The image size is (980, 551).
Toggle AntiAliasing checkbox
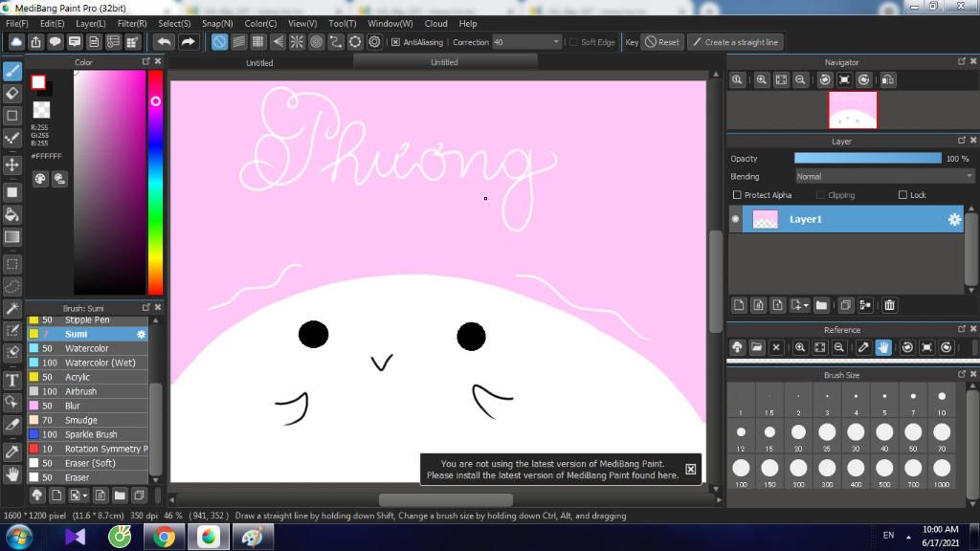pyautogui.click(x=395, y=42)
